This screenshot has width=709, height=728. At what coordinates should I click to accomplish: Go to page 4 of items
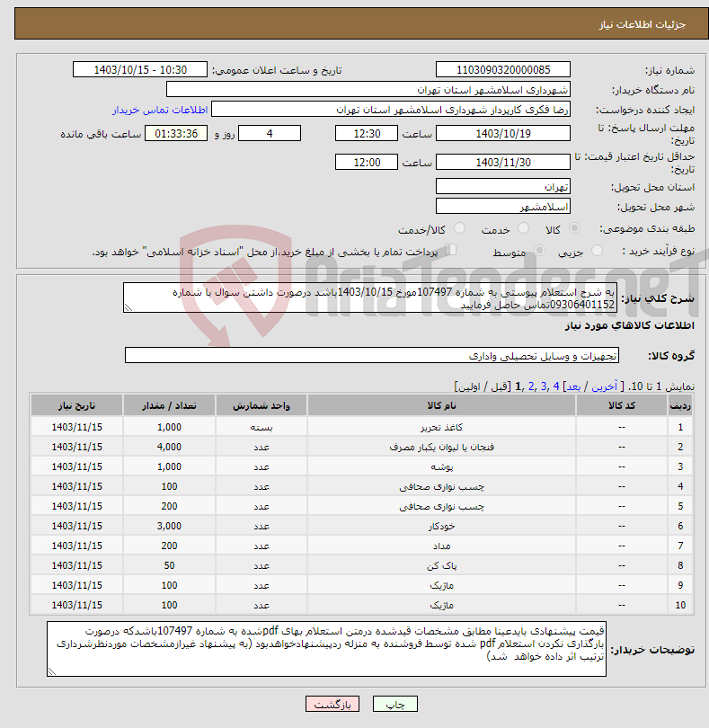coord(556,386)
